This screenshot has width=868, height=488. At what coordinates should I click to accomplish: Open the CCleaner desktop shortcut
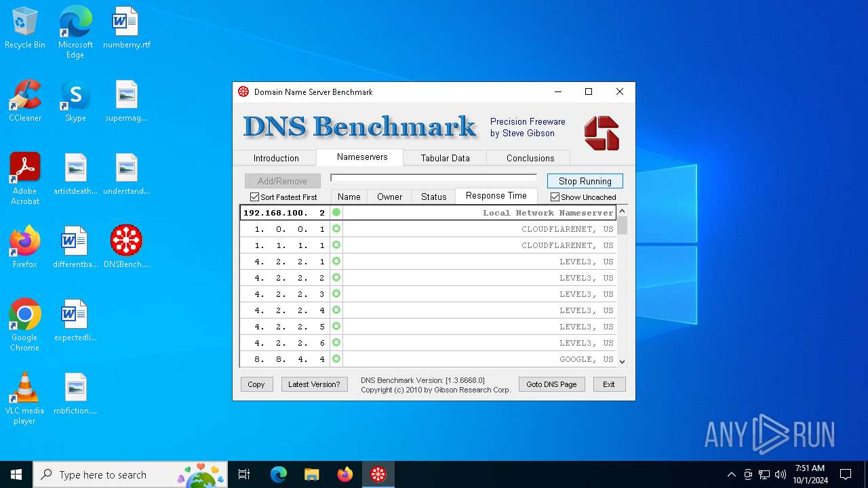pos(25,102)
